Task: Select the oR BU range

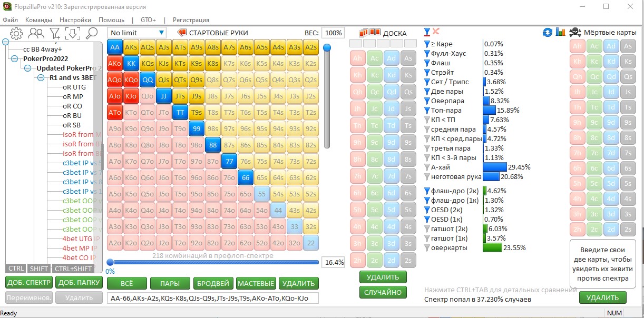Action: [x=72, y=115]
